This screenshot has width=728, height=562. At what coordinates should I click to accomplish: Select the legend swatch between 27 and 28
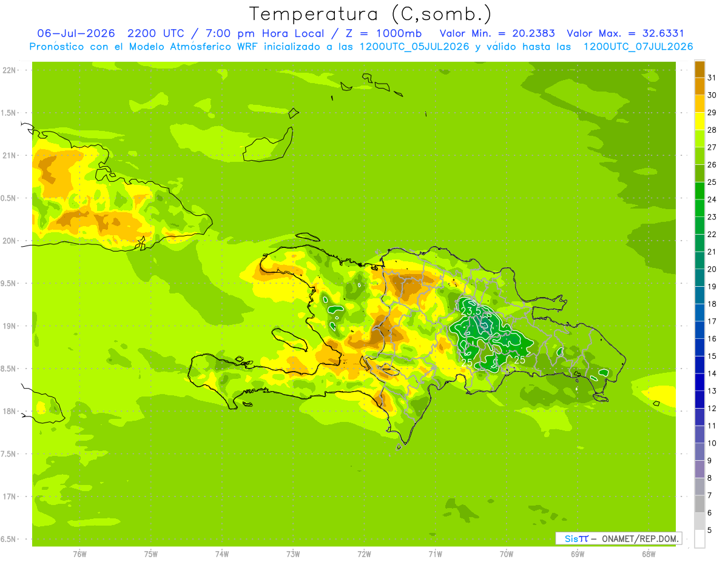[699, 139]
